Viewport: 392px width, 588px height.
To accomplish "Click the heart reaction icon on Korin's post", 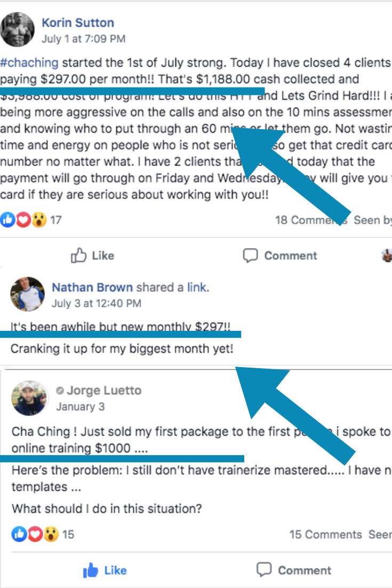I will 23,220.
